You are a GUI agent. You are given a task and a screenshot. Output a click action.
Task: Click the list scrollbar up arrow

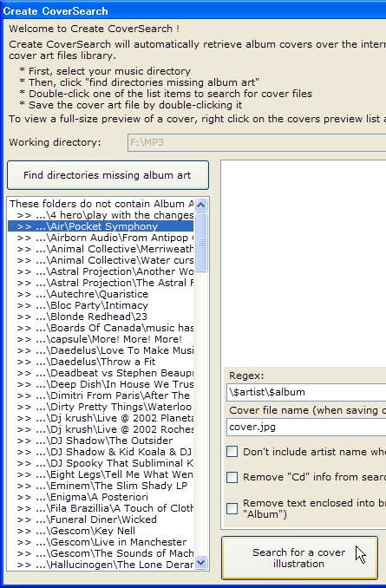pos(201,205)
